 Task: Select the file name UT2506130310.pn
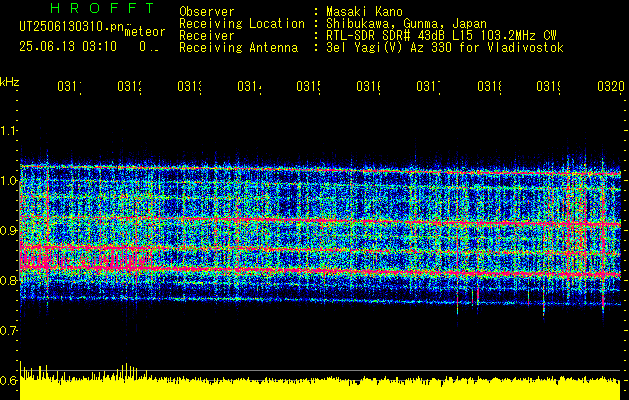pyautogui.click(x=72, y=27)
